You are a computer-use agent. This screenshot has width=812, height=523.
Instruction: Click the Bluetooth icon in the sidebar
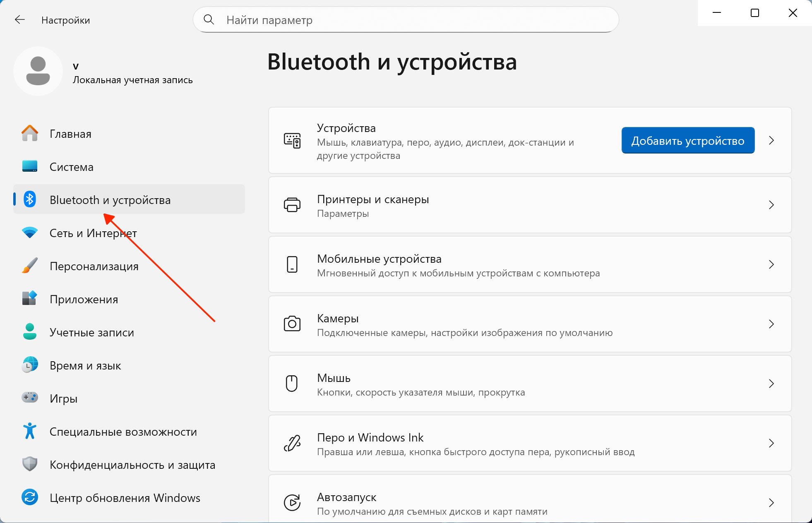tap(30, 199)
